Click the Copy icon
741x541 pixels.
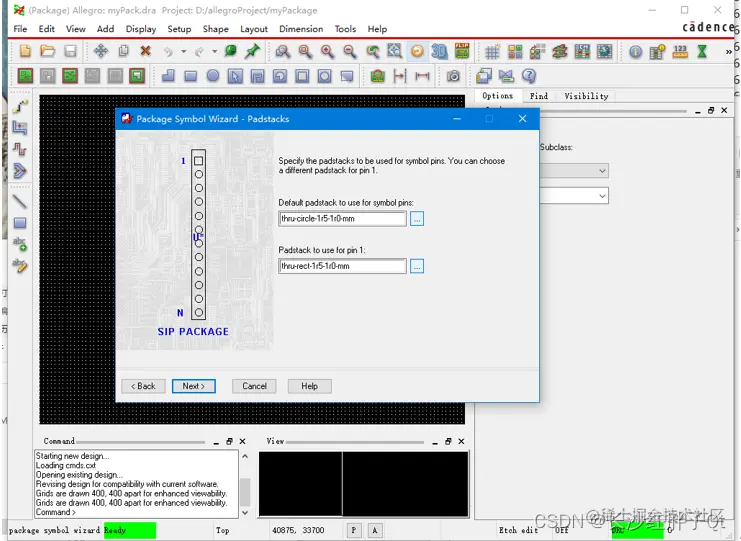[x=123, y=51]
